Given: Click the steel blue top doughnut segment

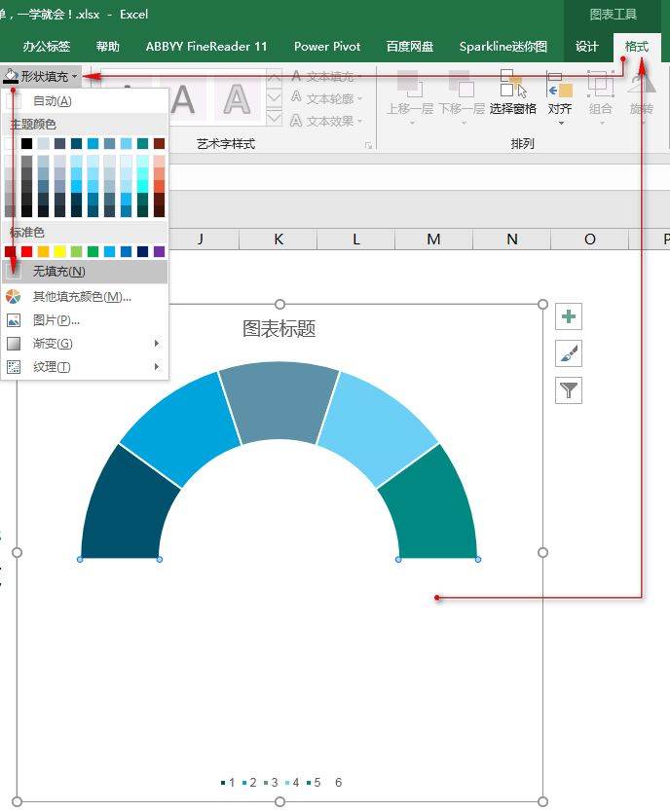Looking at the screenshot, I should click(279, 401).
